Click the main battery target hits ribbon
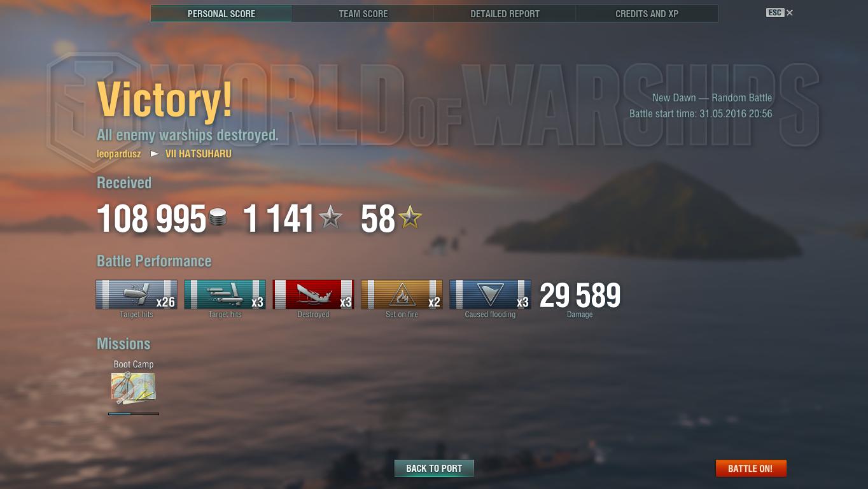 pyautogui.click(x=136, y=294)
